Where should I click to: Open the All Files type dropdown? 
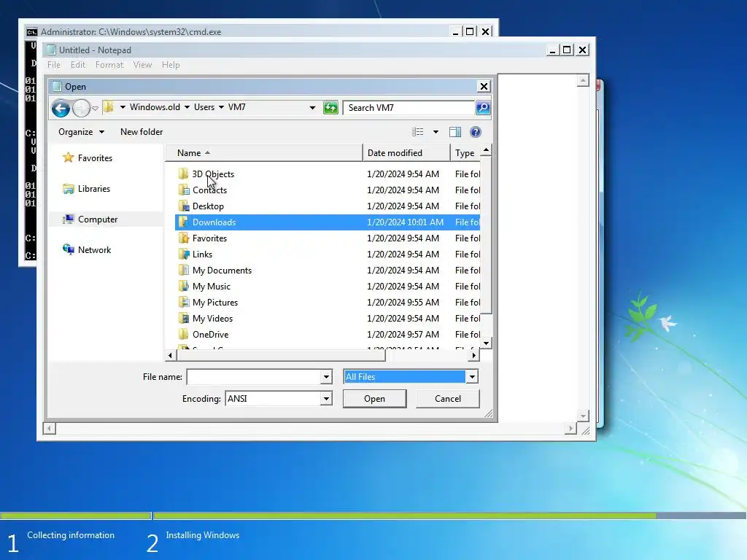click(x=472, y=377)
